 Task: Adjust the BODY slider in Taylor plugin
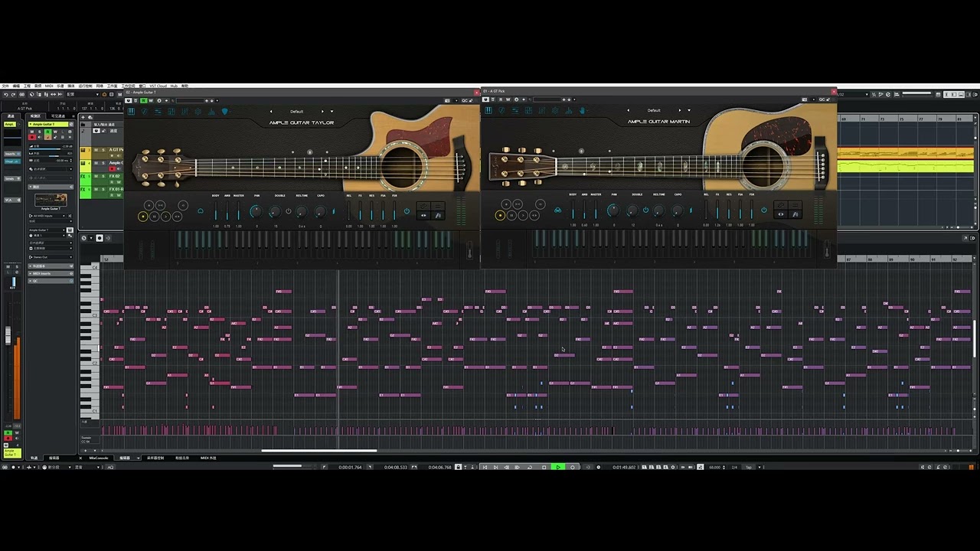215,211
